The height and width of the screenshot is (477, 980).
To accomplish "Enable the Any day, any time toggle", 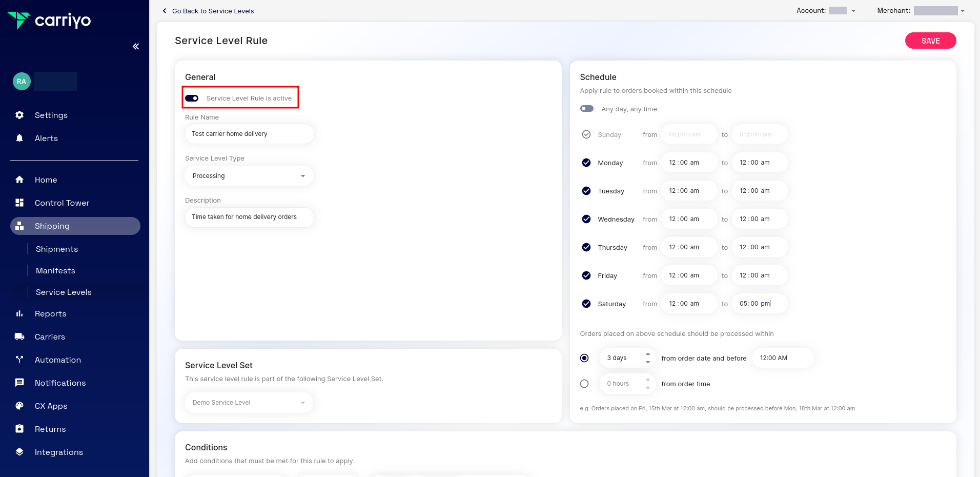I will click(x=586, y=108).
